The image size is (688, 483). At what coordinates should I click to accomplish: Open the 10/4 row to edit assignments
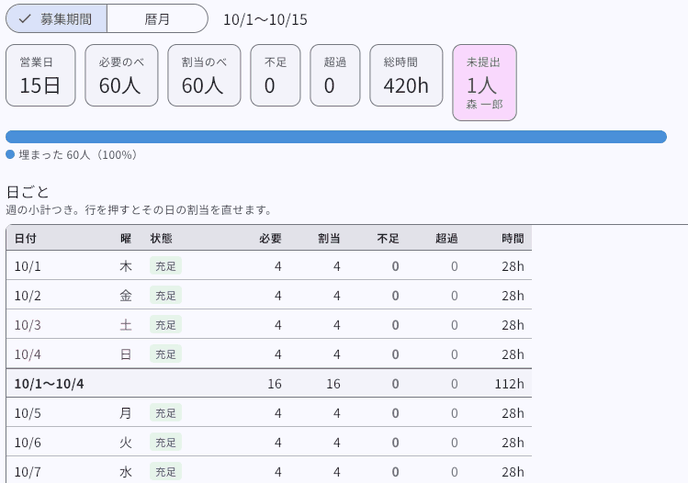coord(269,354)
